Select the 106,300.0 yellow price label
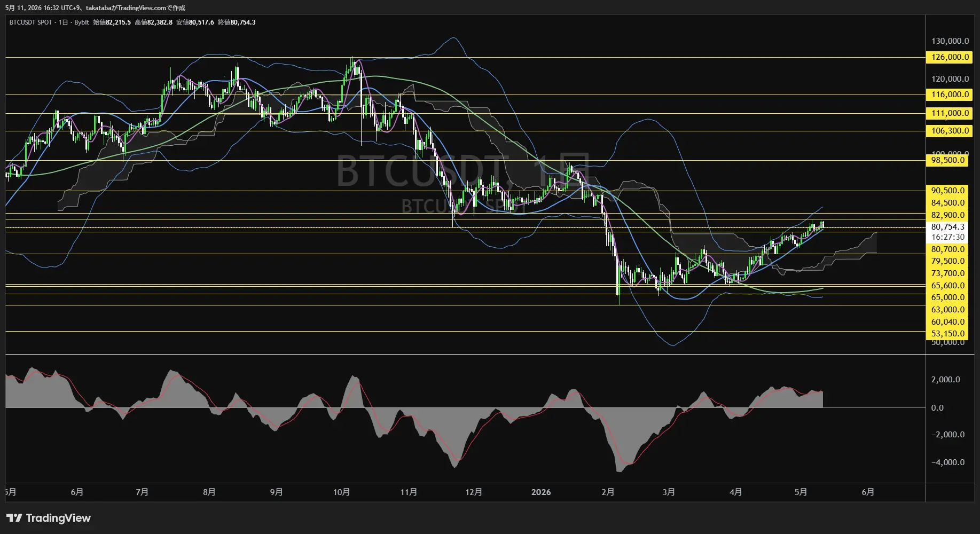 pos(950,131)
